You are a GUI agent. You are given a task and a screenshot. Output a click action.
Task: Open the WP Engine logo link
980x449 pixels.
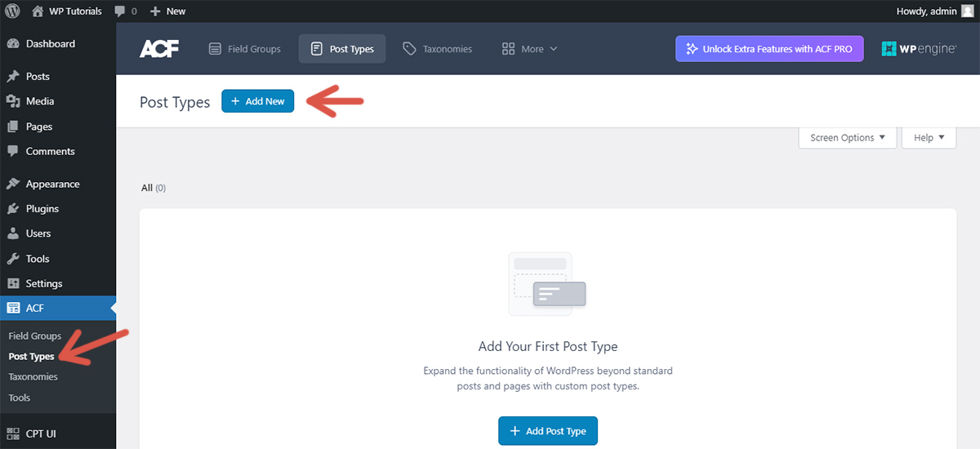tap(919, 49)
